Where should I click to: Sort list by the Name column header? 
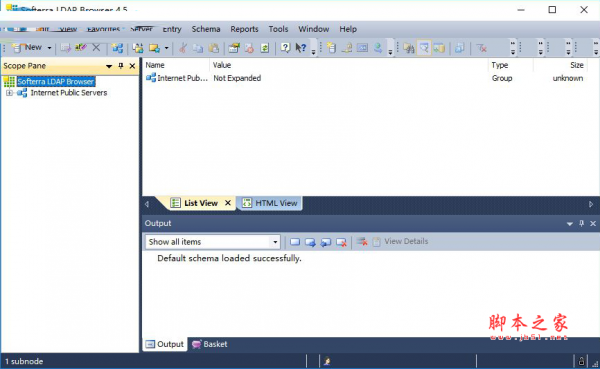176,65
